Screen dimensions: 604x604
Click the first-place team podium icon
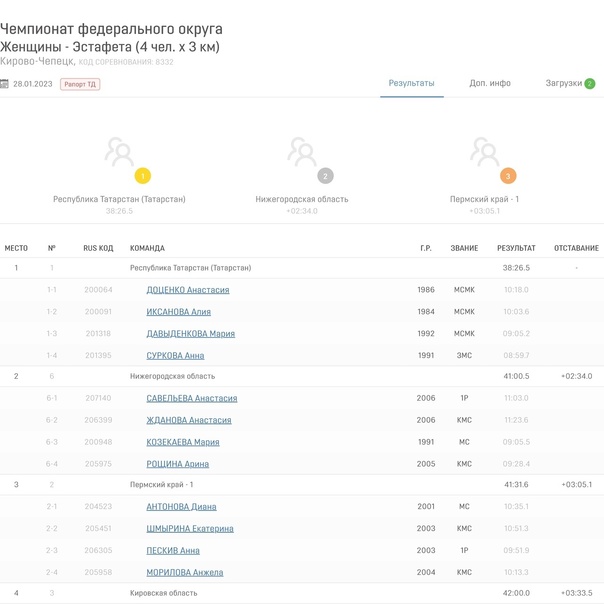click(x=119, y=152)
